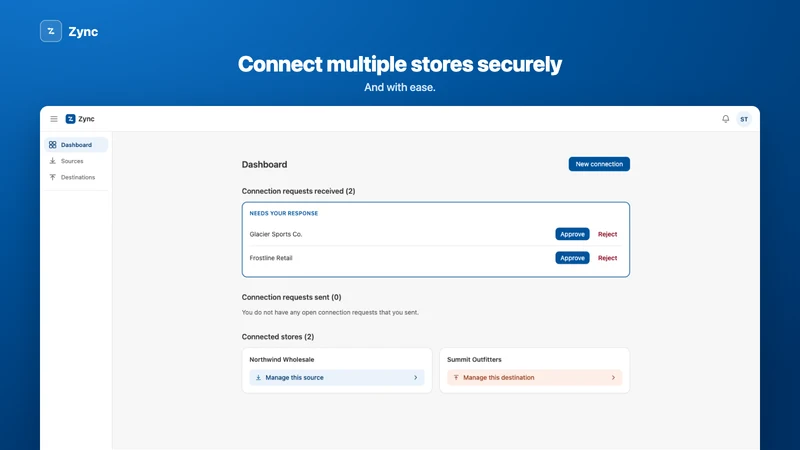Click download icon on Manage this source
The height and width of the screenshot is (450, 800).
(258, 378)
